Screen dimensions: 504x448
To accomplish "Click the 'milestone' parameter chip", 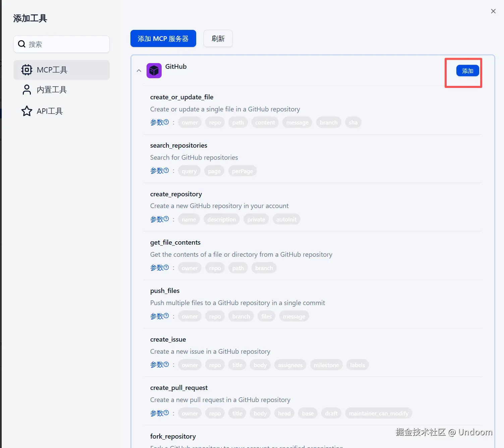I will click(326, 365).
